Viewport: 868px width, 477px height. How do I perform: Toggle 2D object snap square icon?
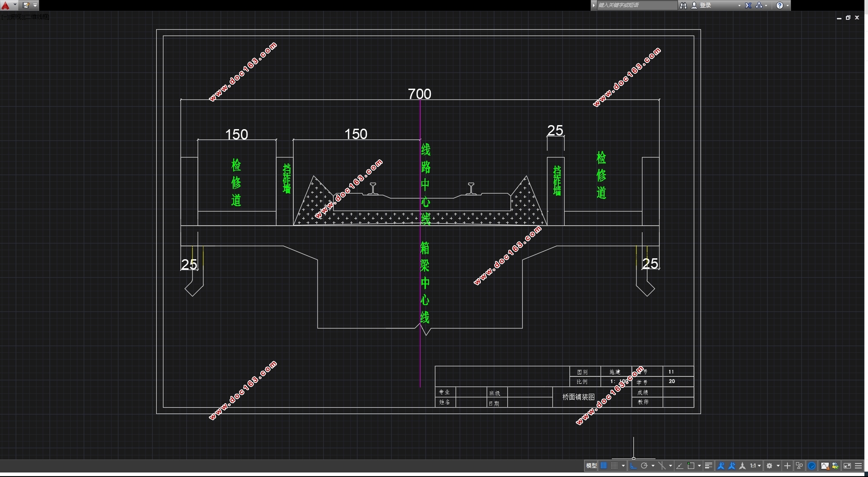pyautogui.click(x=691, y=466)
